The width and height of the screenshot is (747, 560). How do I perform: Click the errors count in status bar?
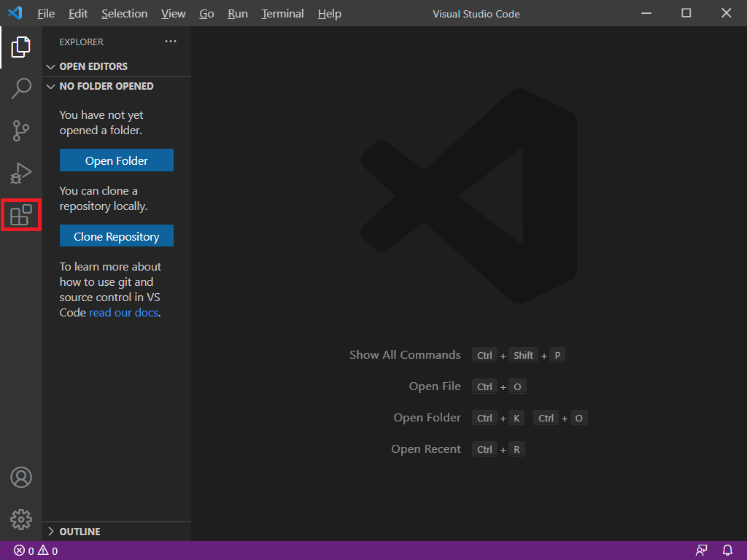point(24,551)
